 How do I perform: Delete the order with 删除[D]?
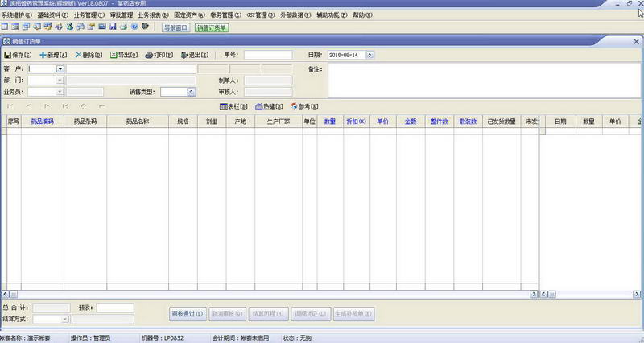tap(89, 55)
